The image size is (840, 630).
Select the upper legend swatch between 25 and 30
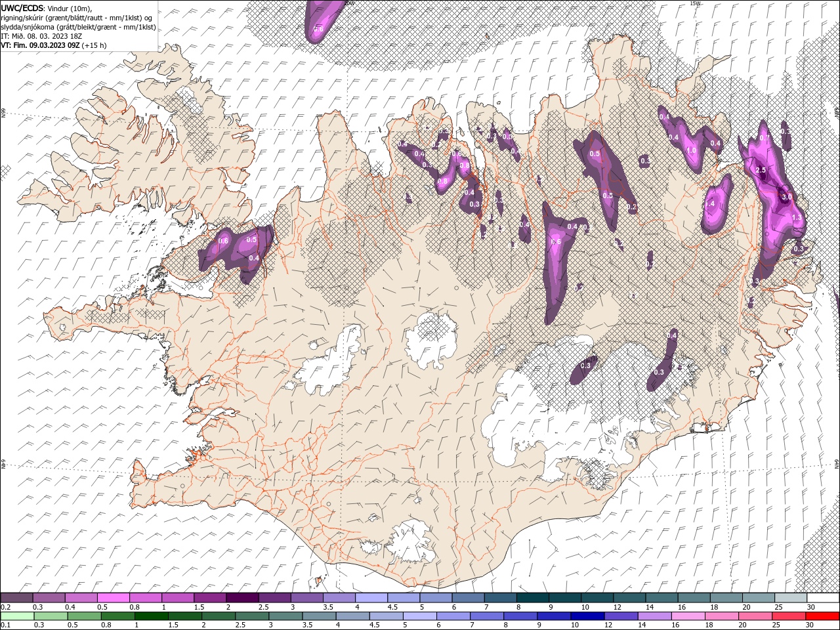point(790,598)
